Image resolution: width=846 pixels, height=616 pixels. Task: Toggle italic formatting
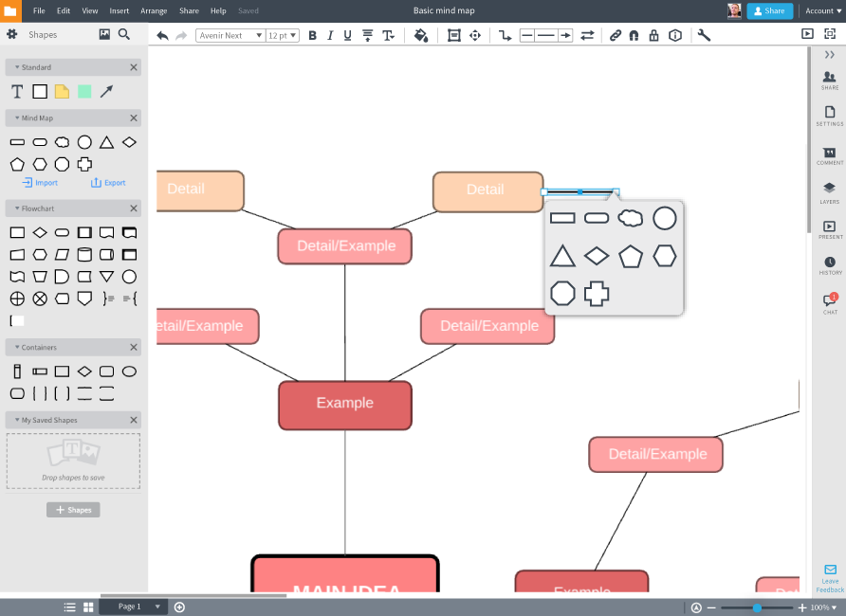coord(329,34)
